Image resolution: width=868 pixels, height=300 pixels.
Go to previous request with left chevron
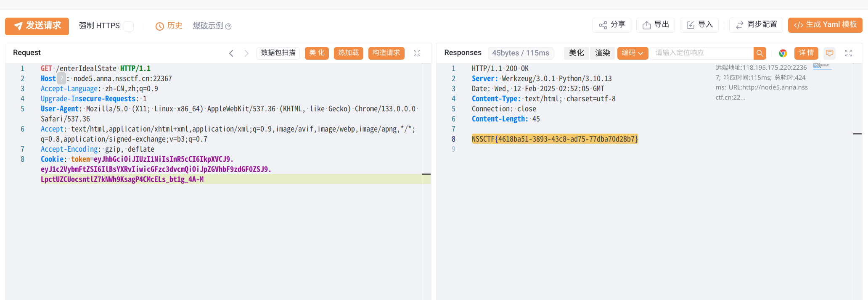pos(231,53)
